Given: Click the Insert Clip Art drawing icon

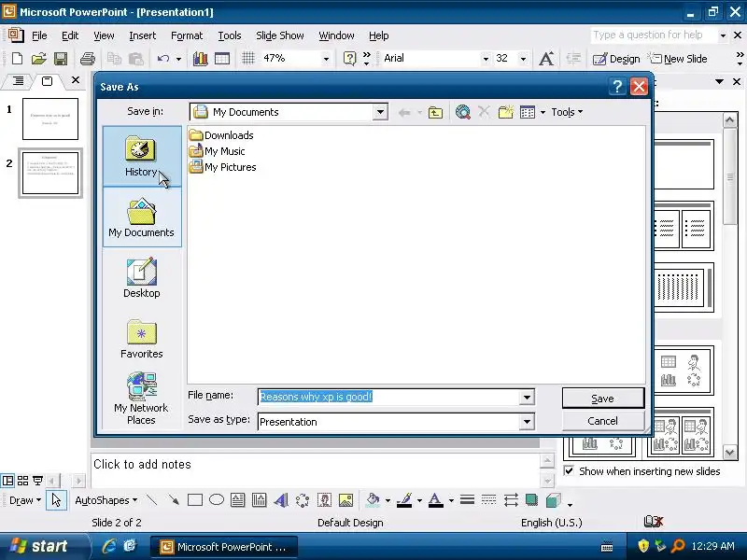Looking at the screenshot, I should 324,500.
